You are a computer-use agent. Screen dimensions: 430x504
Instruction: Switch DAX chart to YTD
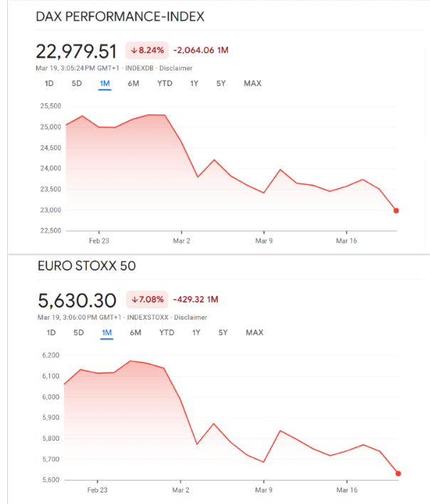coord(164,83)
